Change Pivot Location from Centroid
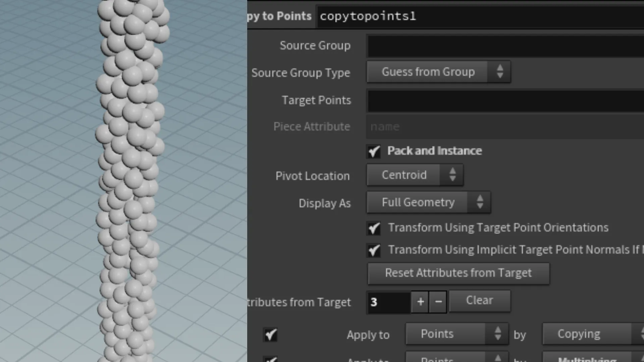This screenshot has height=362, width=644. (404, 175)
